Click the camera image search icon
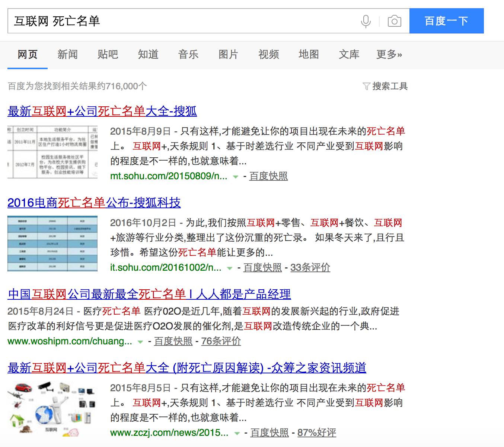Image resolution: width=504 pixels, height=447 pixels. coord(394,21)
